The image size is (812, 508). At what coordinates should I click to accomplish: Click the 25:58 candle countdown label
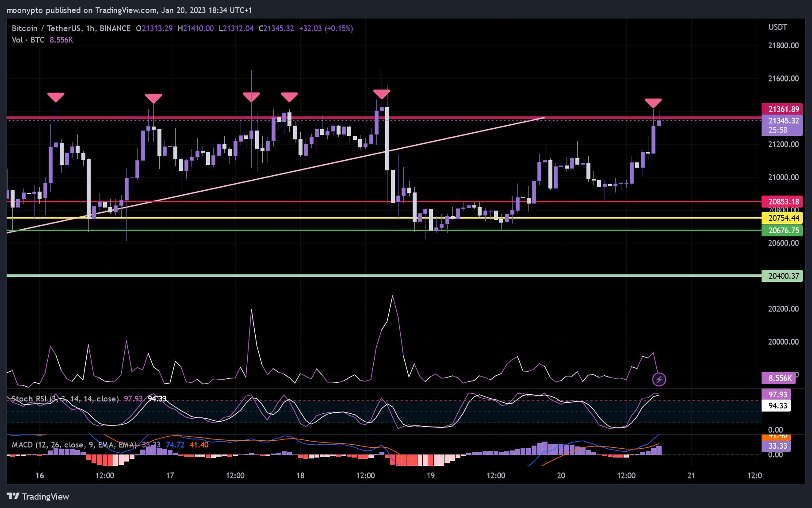pos(778,130)
